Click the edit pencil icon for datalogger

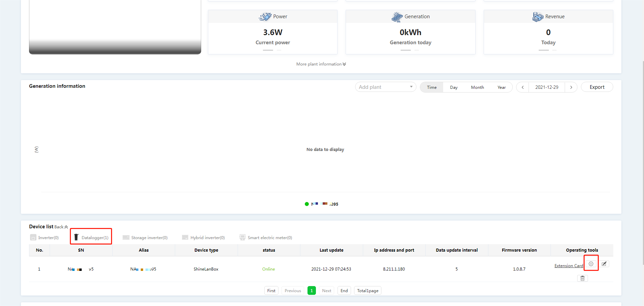604,264
